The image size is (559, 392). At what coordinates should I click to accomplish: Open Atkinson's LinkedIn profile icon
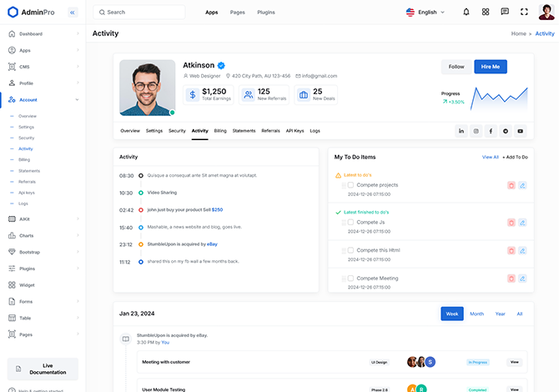(461, 131)
